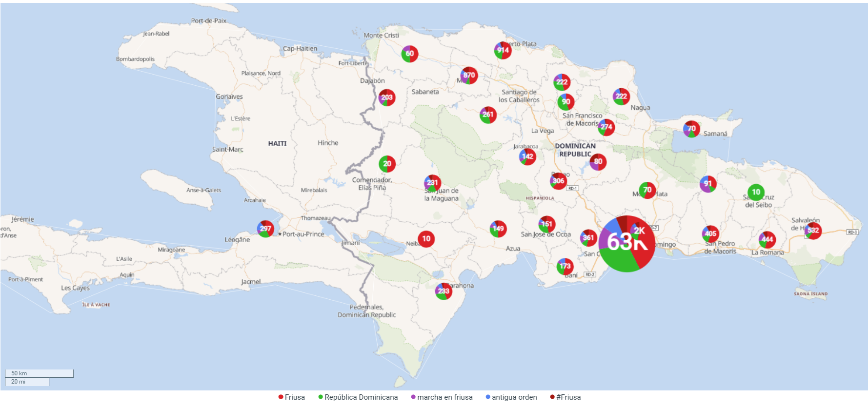
Task: Hide the antigua orden legend series
Action: [511, 397]
